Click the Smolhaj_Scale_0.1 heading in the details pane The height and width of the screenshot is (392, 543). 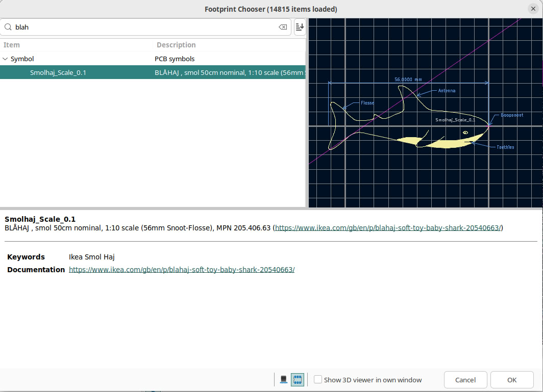(40, 219)
